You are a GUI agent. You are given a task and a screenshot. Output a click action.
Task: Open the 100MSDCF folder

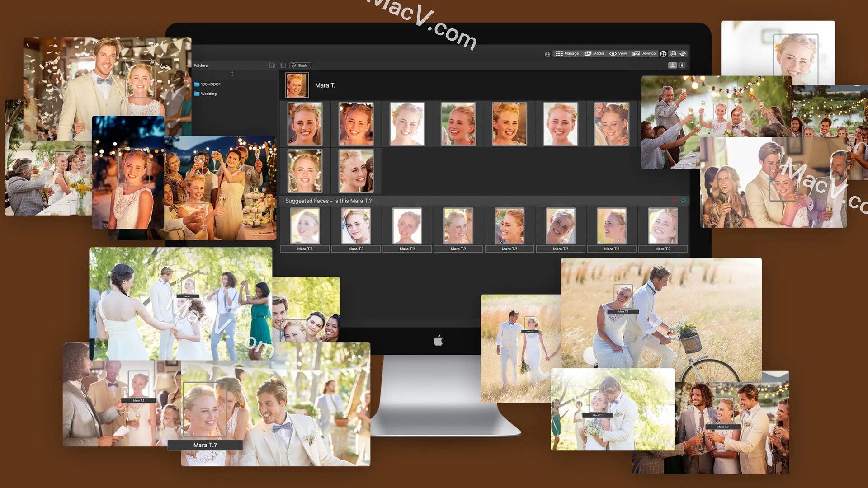pos(208,84)
